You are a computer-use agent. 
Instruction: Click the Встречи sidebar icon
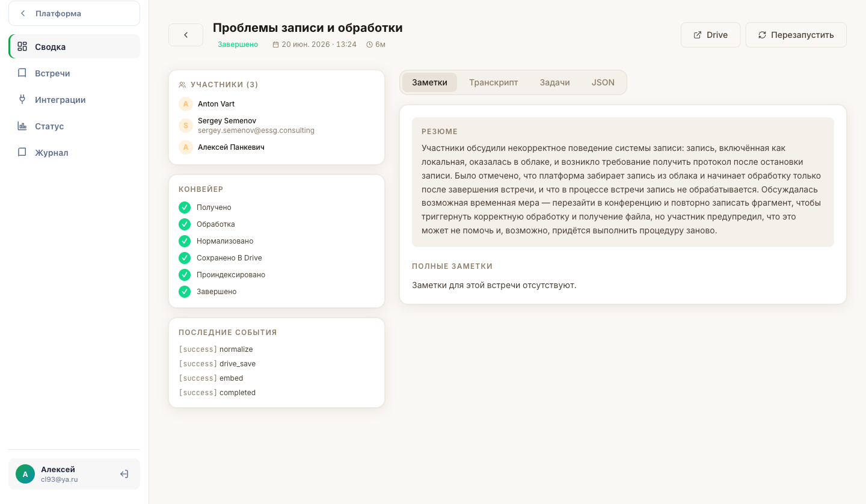22,73
